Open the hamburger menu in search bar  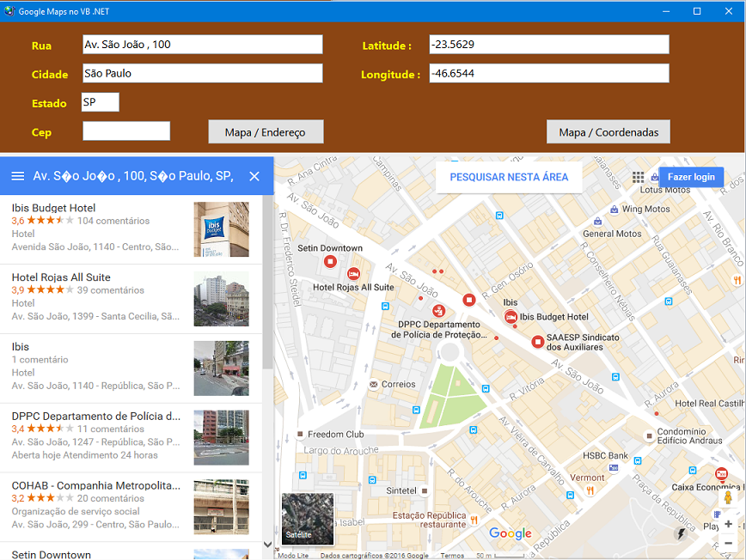[17, 176]
